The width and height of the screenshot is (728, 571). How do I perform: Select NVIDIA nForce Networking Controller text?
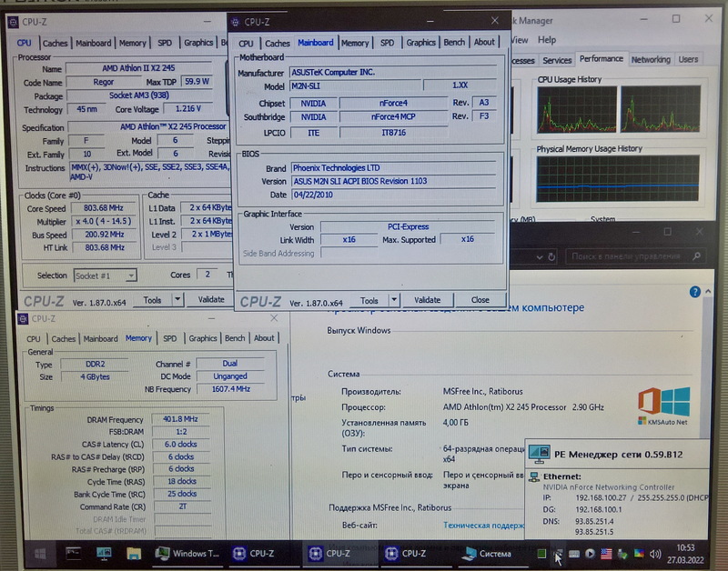click(609, 487)
